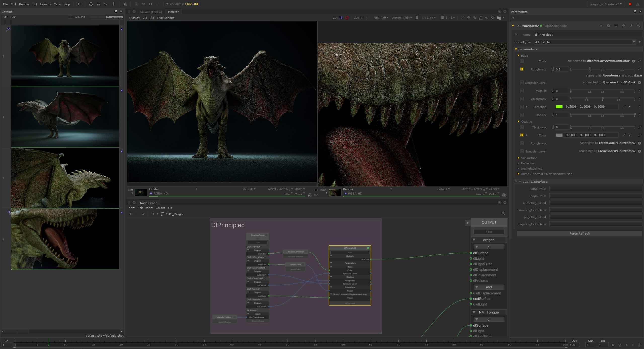Screen dimensions: 644x349
Task: Click the clapperboard icon in Monitor toolbar
Action: [499, 18]
